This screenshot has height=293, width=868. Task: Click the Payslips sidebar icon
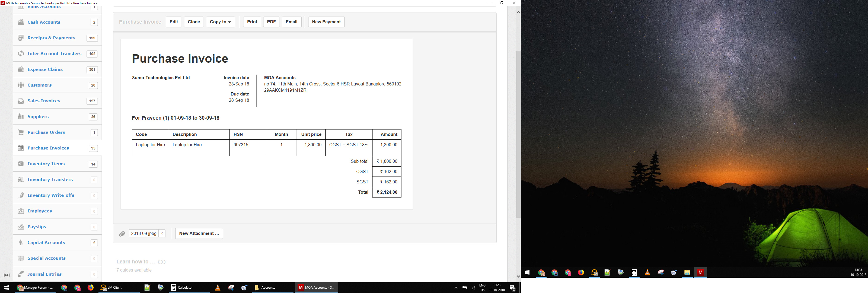(x=21, y=227)
